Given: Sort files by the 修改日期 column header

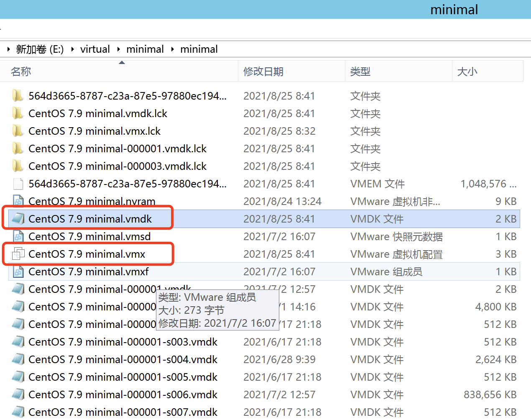Looking at the screenshot, I should (263, 71).
